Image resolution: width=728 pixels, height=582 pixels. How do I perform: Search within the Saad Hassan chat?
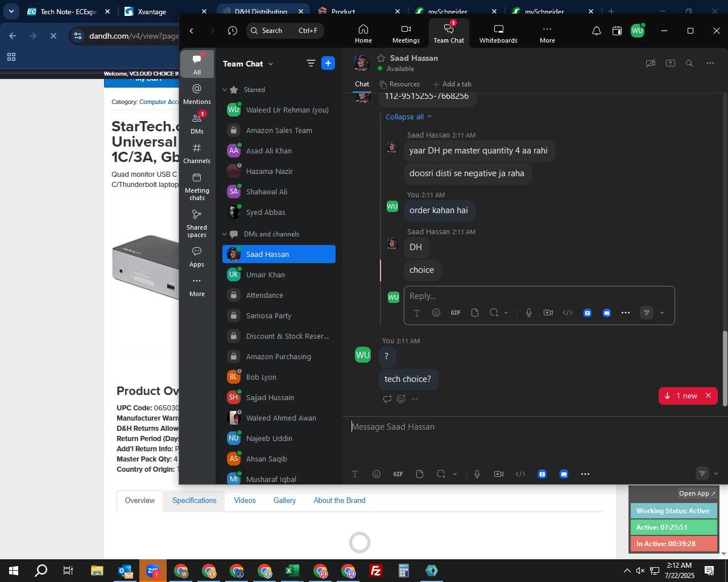[x=689, y=63]
